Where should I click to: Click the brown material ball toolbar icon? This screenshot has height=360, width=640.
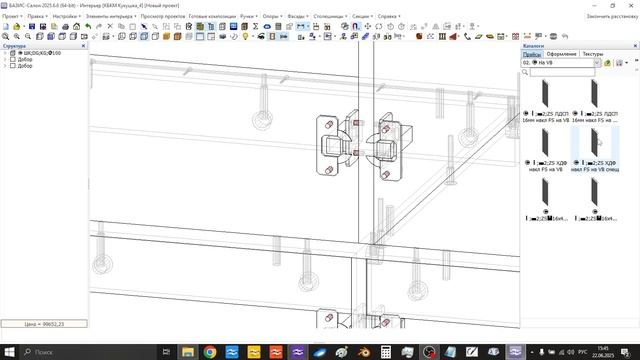pyautogui.click(x=419, y=37)
